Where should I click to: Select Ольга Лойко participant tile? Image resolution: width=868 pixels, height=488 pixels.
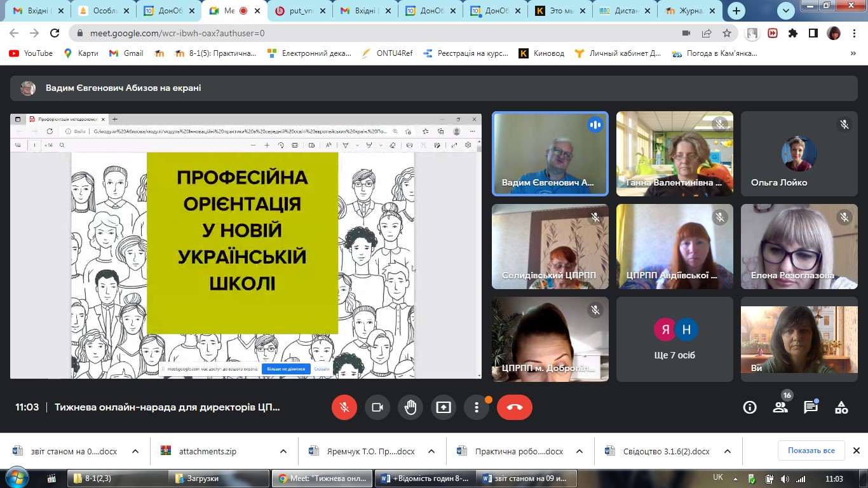pos(799,154)
